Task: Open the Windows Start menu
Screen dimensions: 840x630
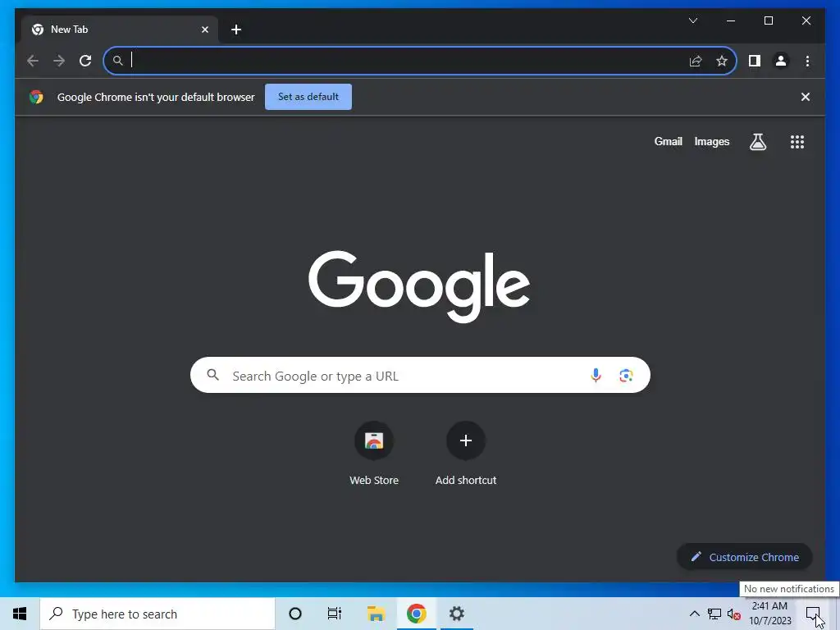Action: (x=20, y=614)
